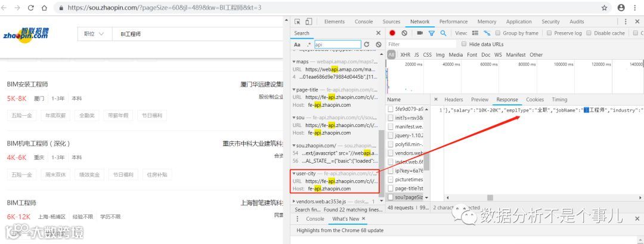Toggle Match Case Aa button
The image size is (644, 244).
coord(298,44)
